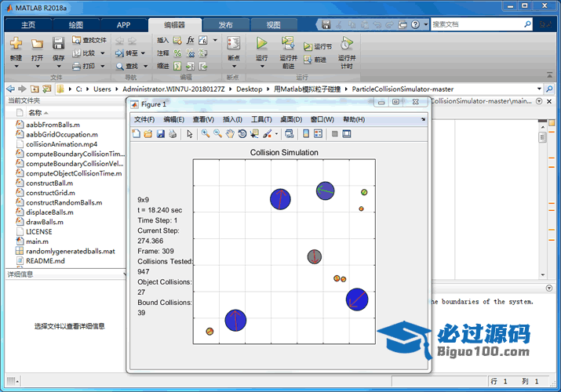The width and height of the screenshot is (561, 392).
Task: Toggle the Brush data tool
Action: click(x=267, y=134)
